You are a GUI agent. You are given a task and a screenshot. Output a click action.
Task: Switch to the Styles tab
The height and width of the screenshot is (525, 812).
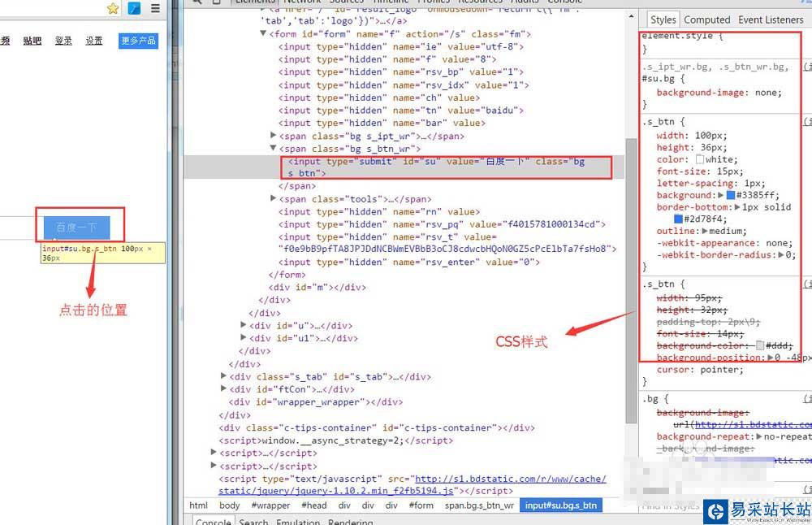coord(663,20)
